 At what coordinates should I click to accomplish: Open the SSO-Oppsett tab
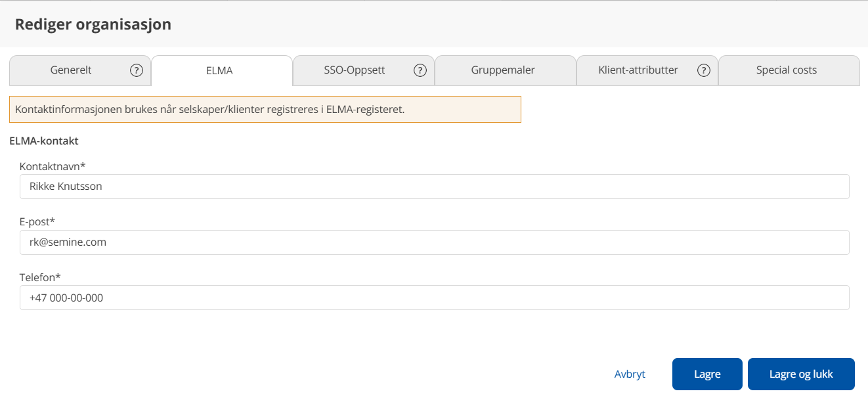tap(354, 70)
